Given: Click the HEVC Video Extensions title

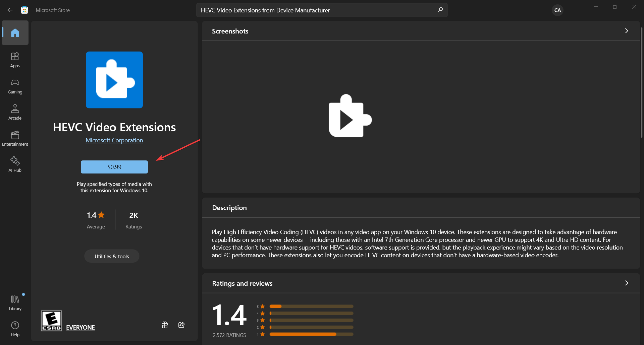Looking at the screenshot, I should (114, 127).
